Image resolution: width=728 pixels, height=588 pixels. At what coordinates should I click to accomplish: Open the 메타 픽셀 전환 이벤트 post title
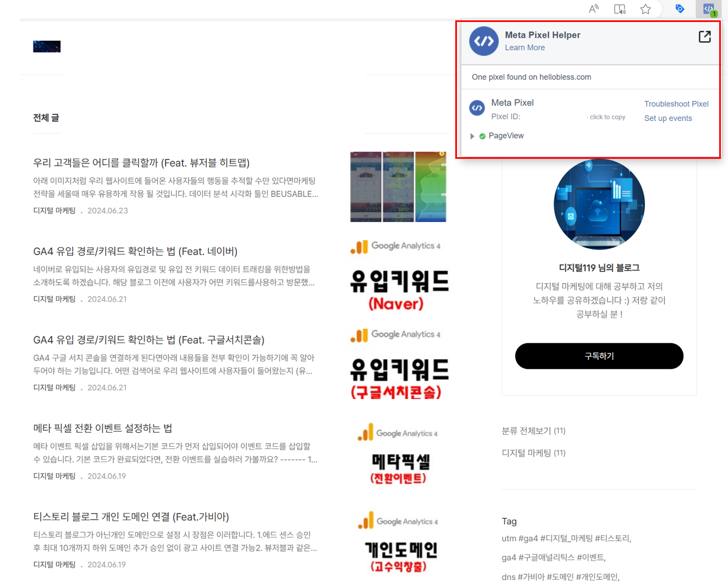tap(103, 428)
